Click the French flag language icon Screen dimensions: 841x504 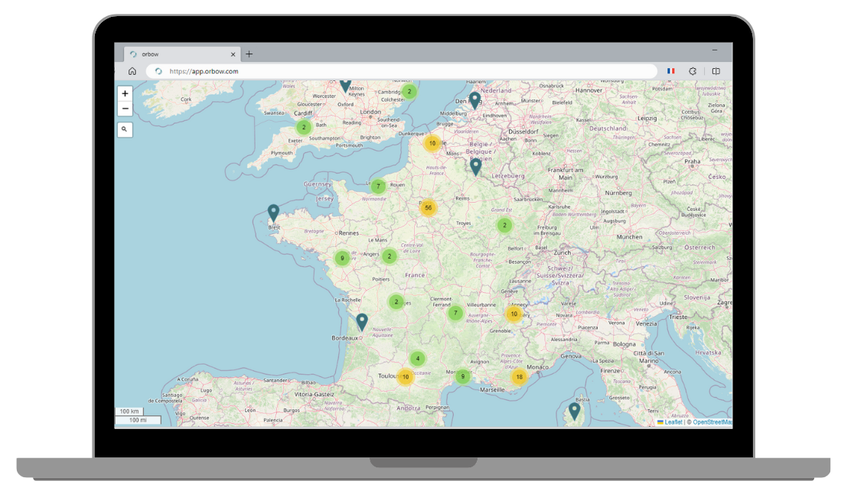(x=670, y=71)
